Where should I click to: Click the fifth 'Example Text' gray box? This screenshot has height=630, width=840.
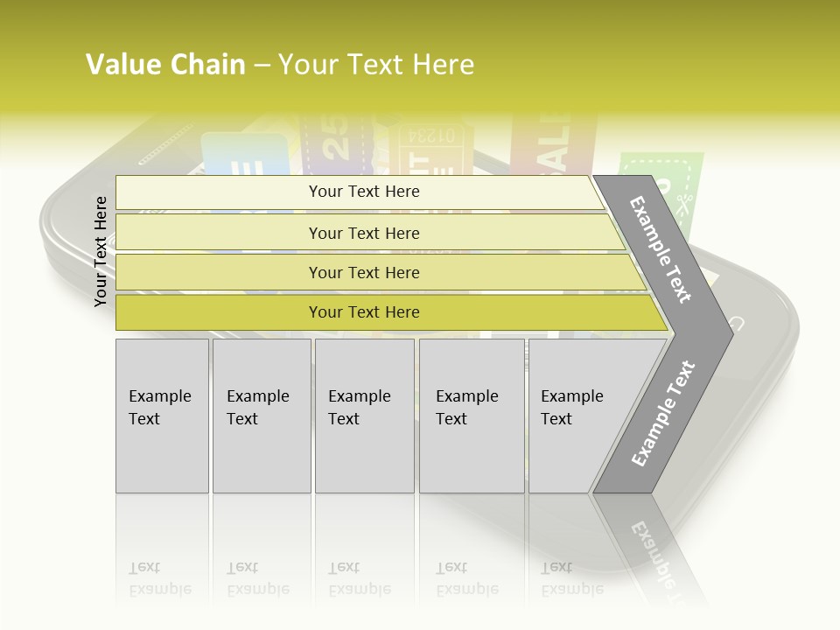(x=573, y=416)
